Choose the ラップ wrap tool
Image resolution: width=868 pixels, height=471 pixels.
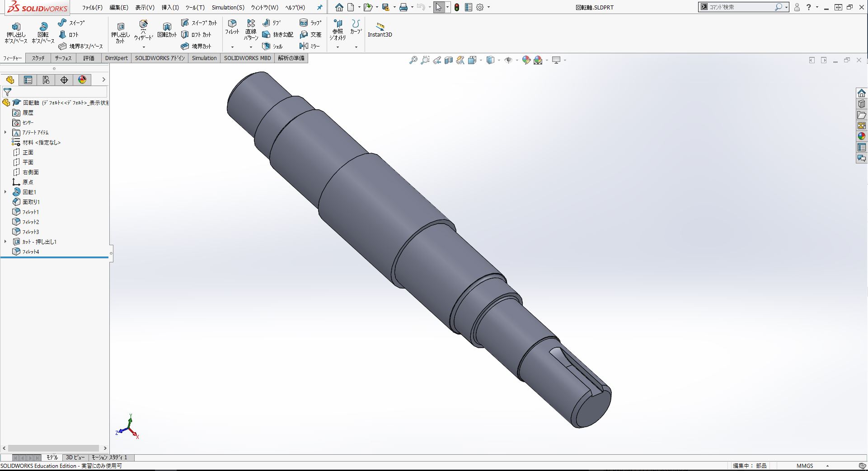coord(310,23)
